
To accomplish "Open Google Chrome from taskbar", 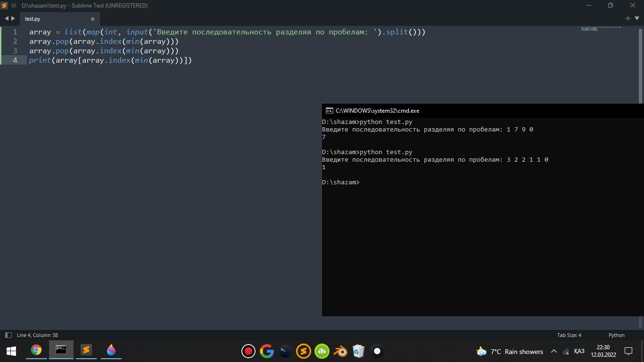I will tap(36, 350).
